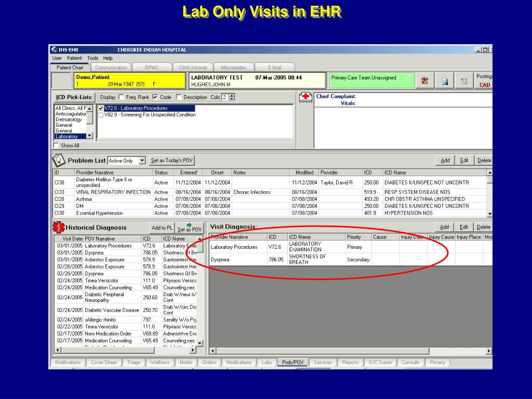532x399 pixels.
Task: Click the Problem List clipboard icon
Action: tap(59, 160)
